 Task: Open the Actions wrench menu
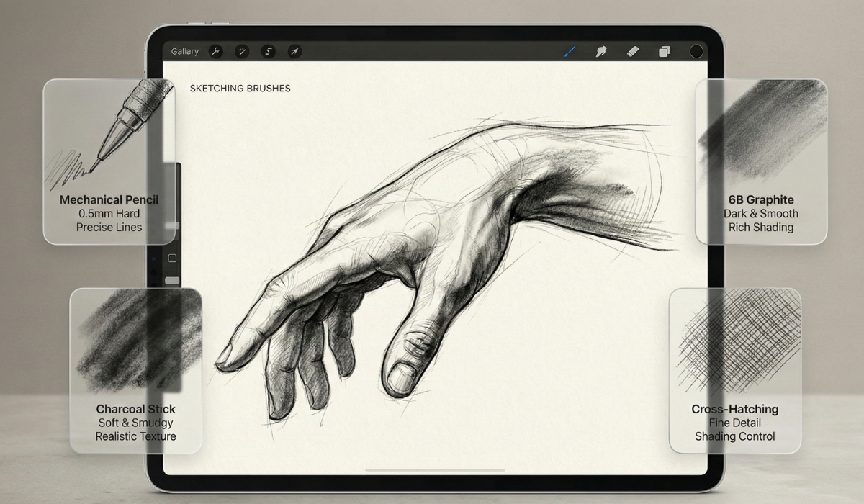pos(215,51)
